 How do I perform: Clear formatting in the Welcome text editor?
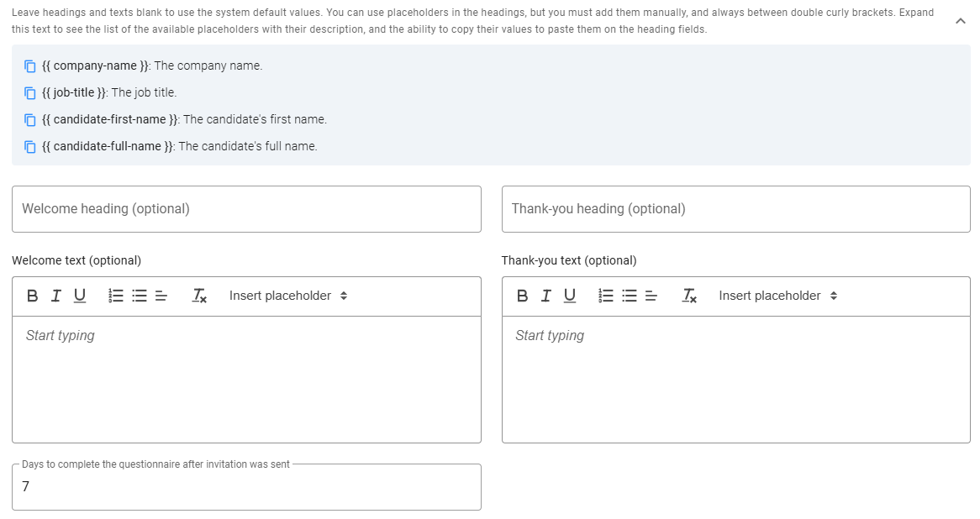click(x=199, y=296)
